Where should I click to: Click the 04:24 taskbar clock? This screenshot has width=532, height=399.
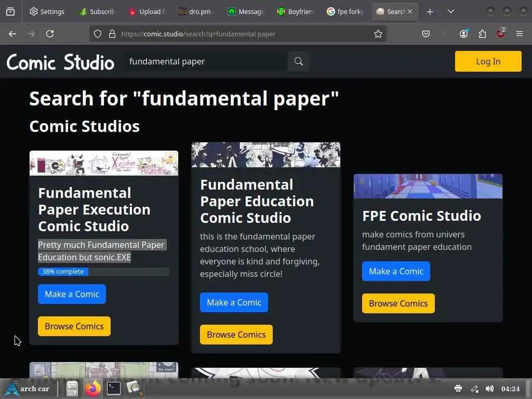click(x=510, y=389)
